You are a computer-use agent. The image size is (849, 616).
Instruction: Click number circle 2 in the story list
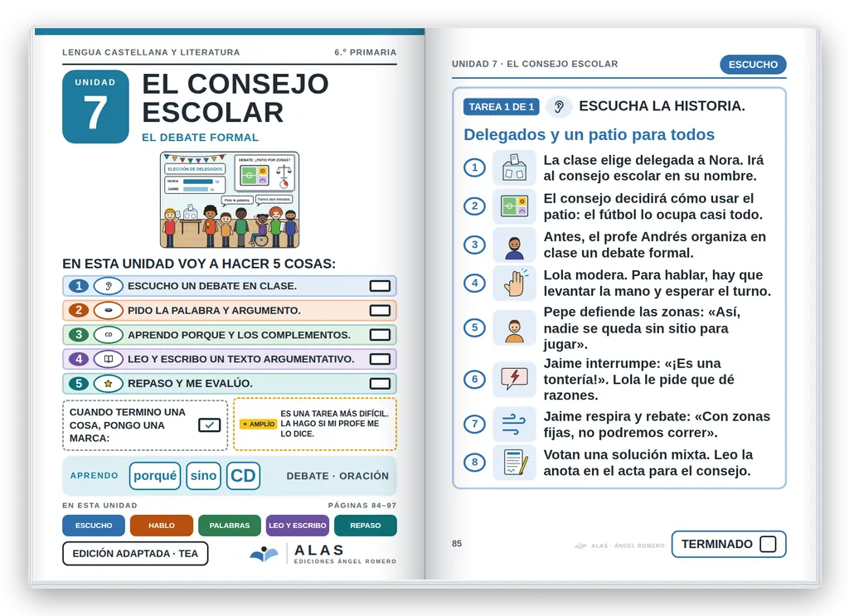click(x=475, y=206)
